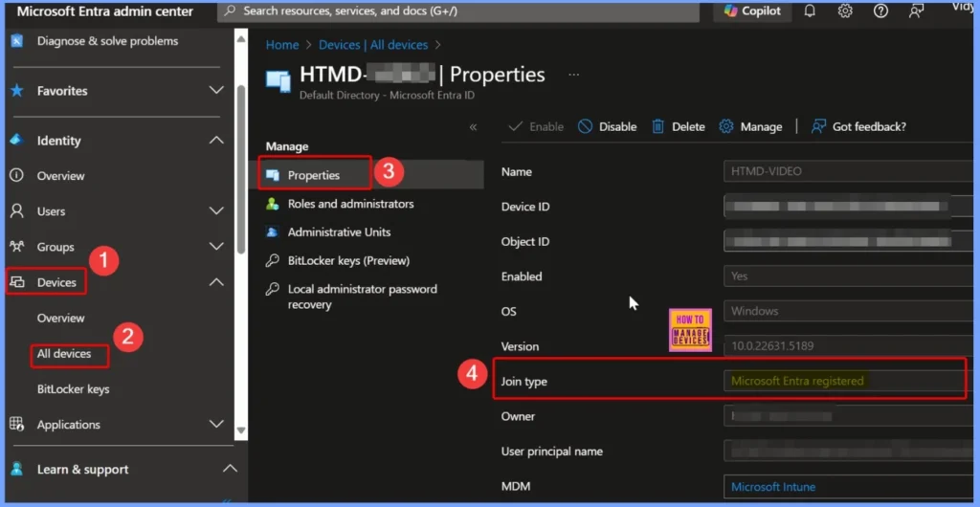Open the feedback person icon in header
Screen dimensions: 980x507
916,11
